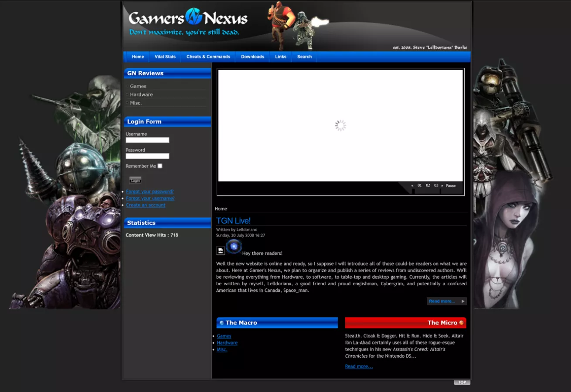This screenshot has width=571, height=392.
Task: Click the glowing blue orb image
Action: [234, 247]
